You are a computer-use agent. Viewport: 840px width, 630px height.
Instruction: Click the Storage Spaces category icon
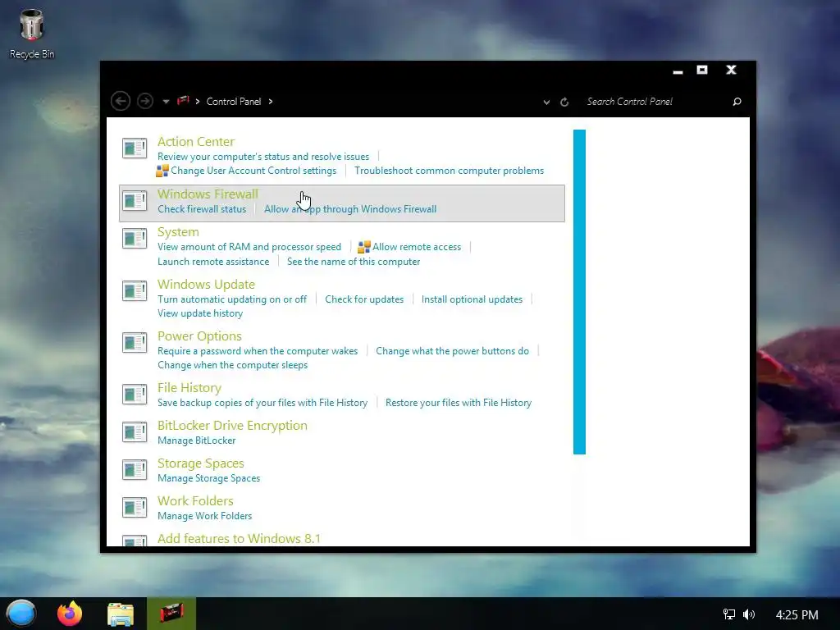click(x=135, y=470)
